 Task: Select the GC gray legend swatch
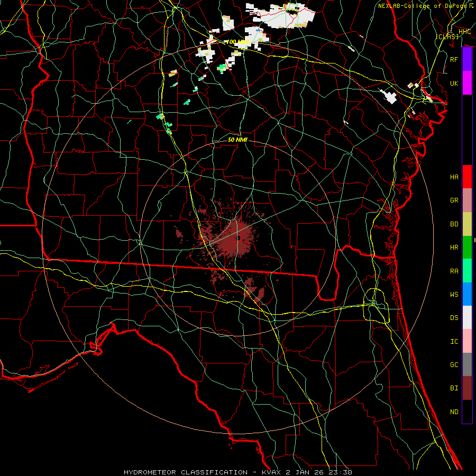coord(467,364)
